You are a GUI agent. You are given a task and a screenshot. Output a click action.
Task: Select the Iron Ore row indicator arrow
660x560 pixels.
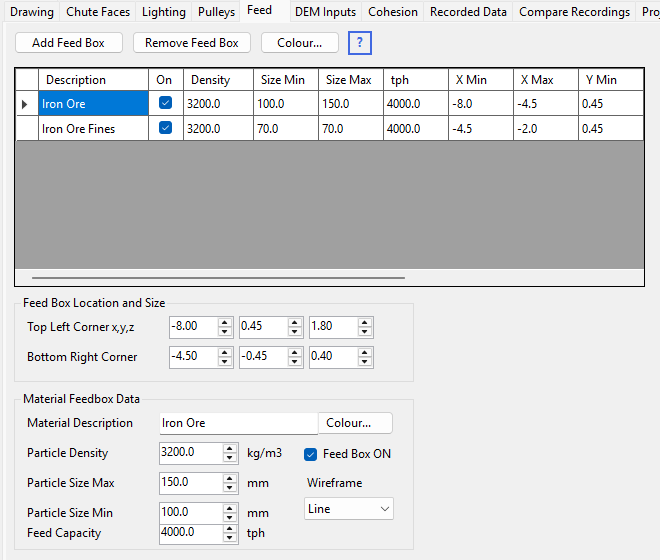[24, 104]
